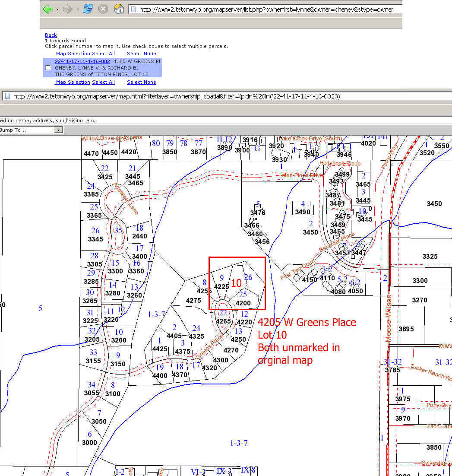Click the upper Select All link
The width and height of the screenshot is (452, 476).
point(103,54)
